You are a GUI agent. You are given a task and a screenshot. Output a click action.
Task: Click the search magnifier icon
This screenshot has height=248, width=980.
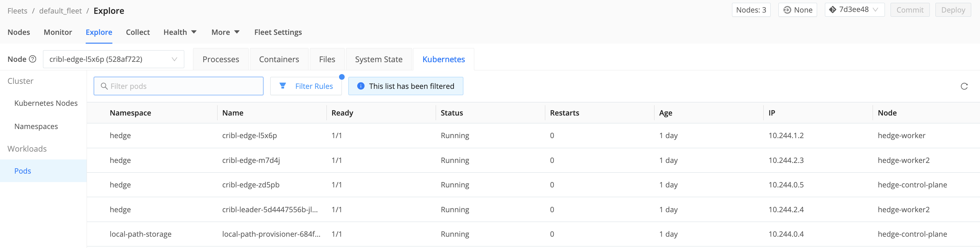click(x=104, y=86)
